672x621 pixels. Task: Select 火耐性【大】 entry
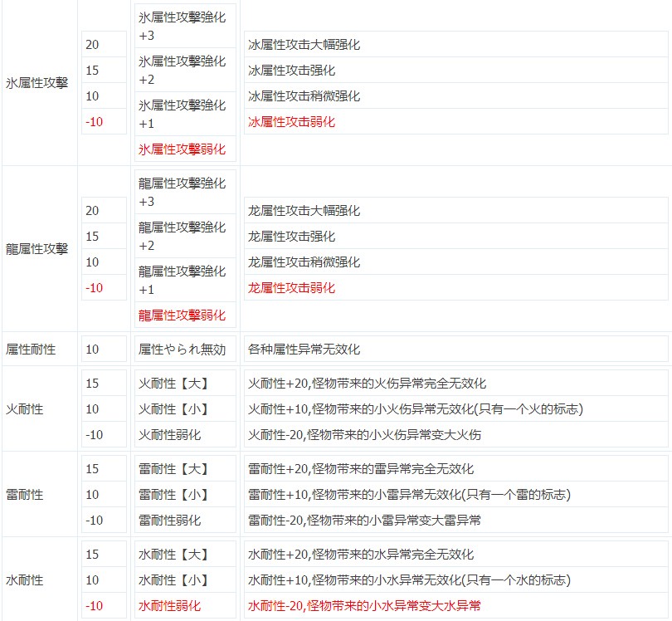pos(185,383)
